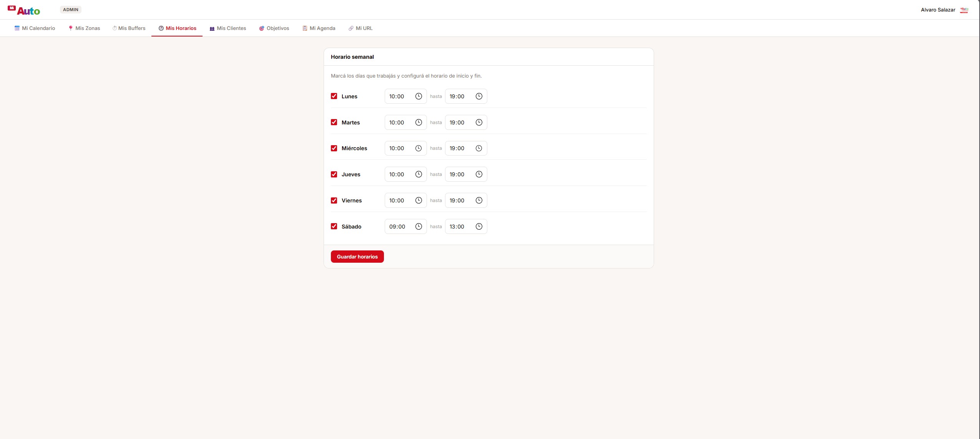Open the clock picker for Sábado end time
The image size is (980, 439).
pos(479,227)
